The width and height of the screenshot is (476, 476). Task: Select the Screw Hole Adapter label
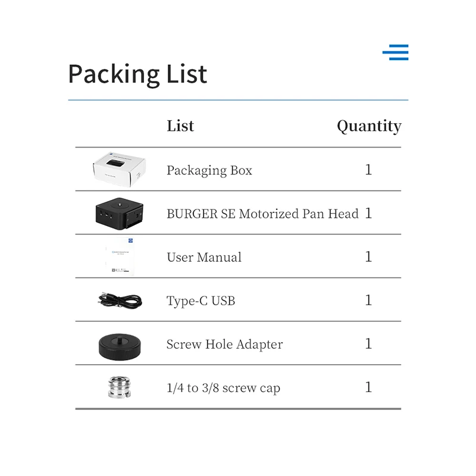click(x=225, y=345)
